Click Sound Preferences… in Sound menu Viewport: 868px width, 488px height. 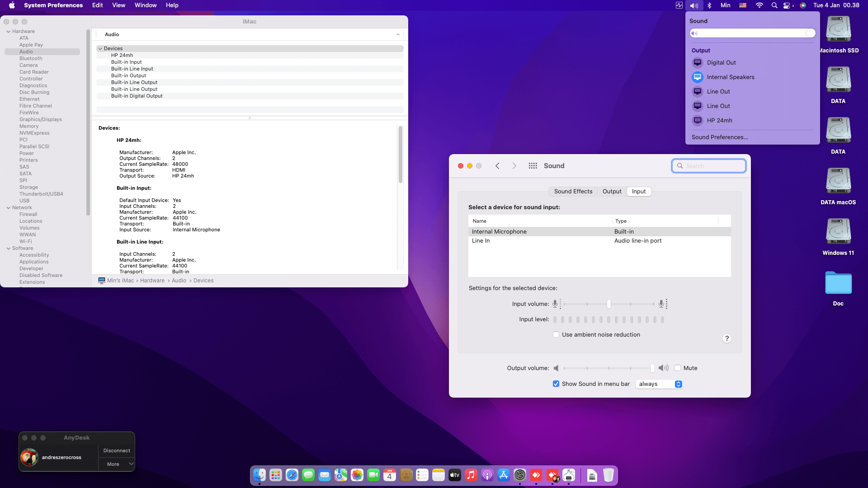click(720, 137)
